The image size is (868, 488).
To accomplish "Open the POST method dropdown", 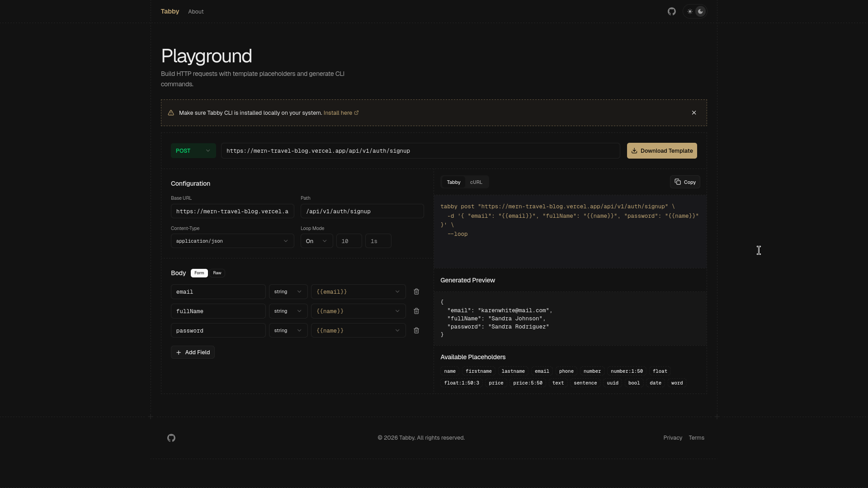I will point(193,151).
